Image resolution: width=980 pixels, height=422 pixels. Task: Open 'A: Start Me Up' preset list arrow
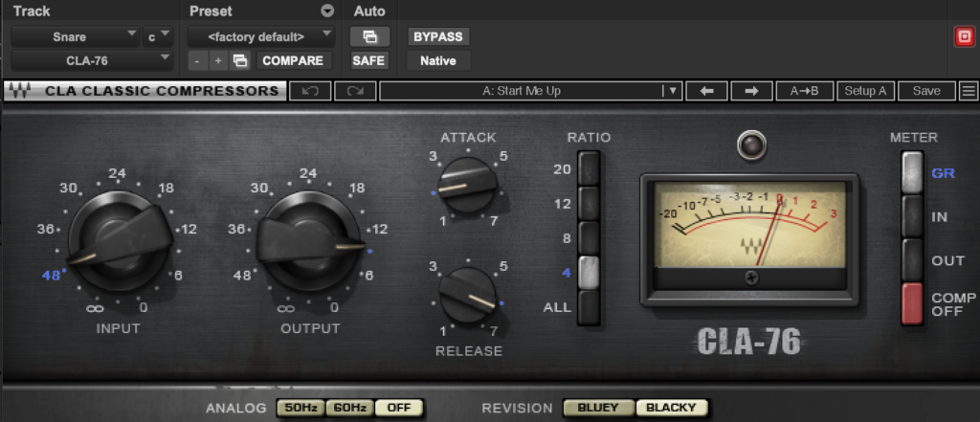673,91
